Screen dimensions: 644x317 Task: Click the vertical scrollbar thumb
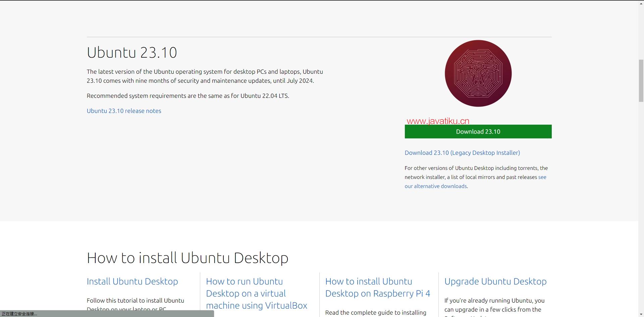(641, 80)
